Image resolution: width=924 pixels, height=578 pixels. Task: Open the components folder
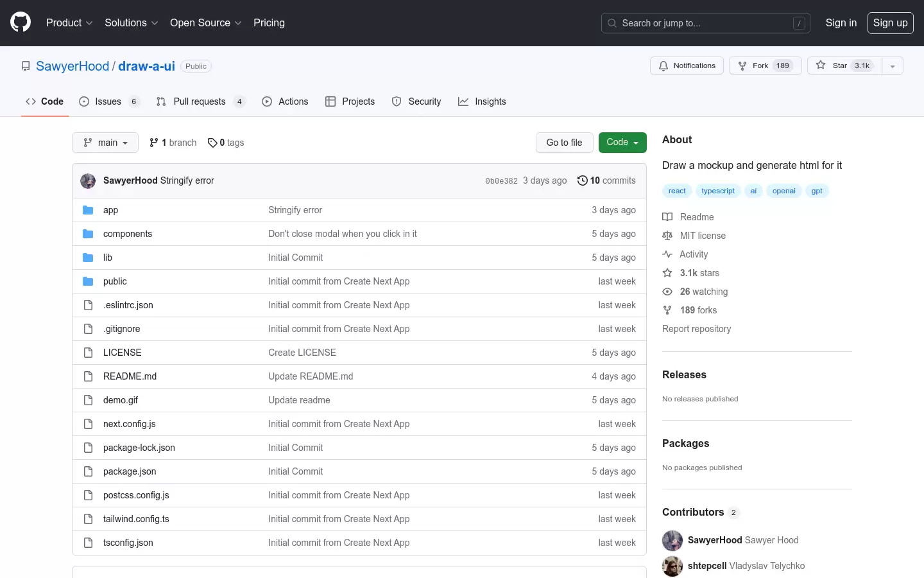pos(128,234)
